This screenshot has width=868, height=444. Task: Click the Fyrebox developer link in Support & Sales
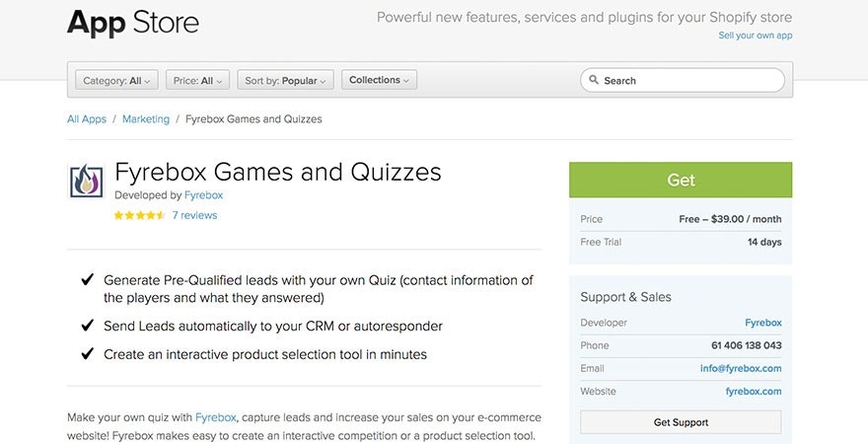[x=762, y=323]
